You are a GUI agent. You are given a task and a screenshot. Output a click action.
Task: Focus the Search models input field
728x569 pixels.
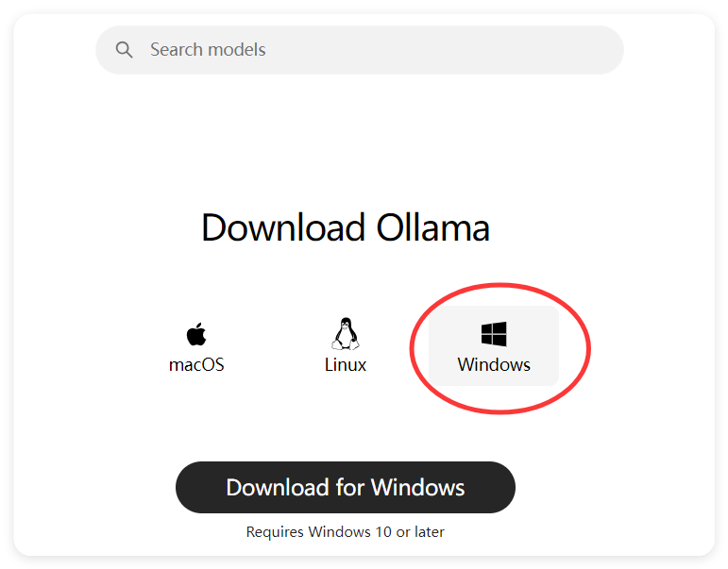(x=360, y=50)
